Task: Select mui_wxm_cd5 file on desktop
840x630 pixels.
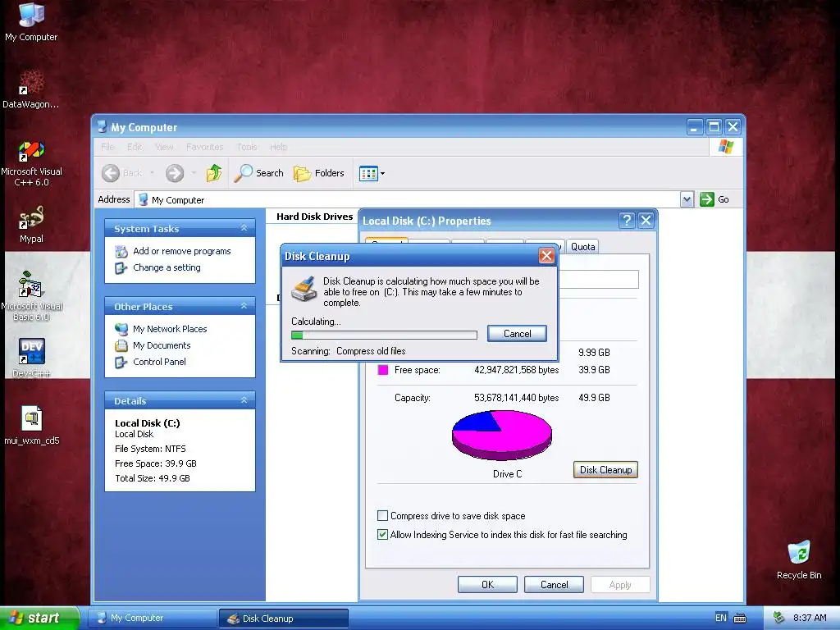Action: click(32, 426)
